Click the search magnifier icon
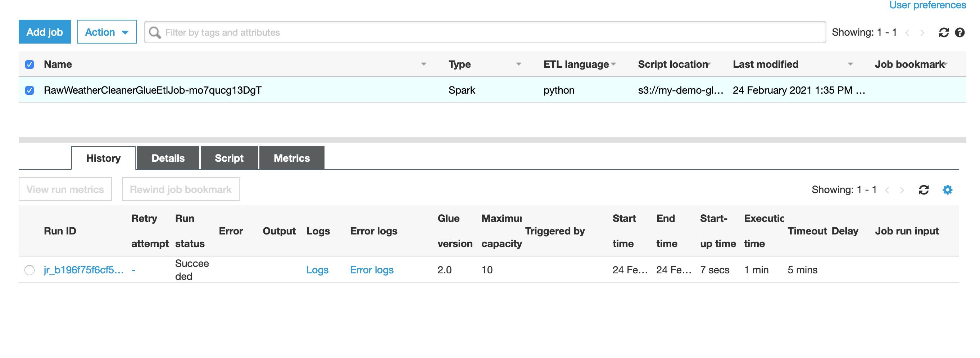 (154, 32)
